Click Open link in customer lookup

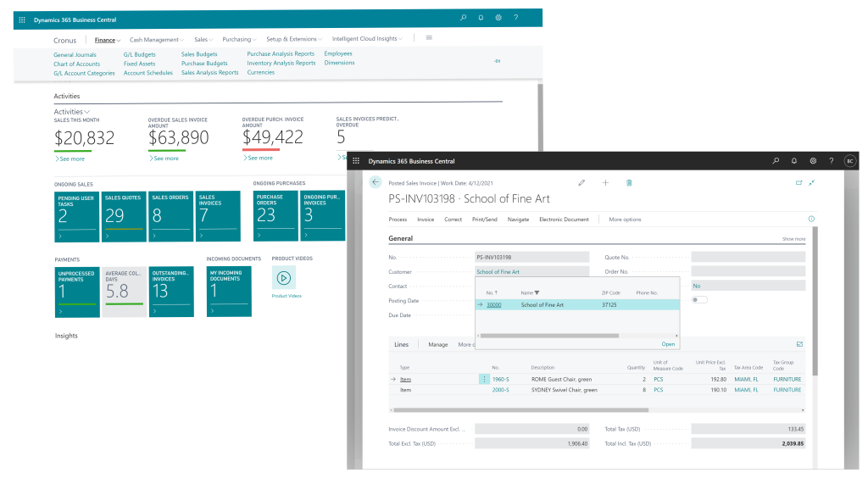click(668, 344)
